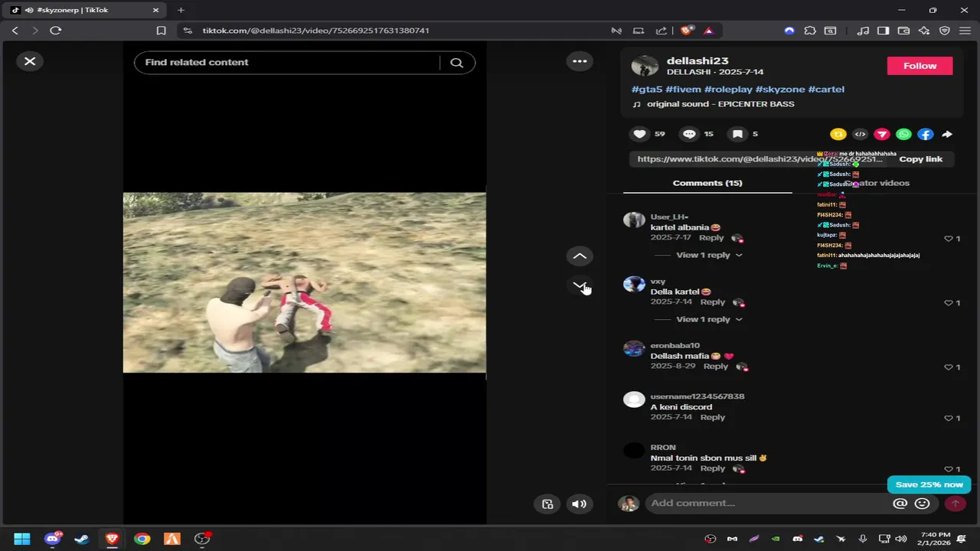Open Google Chrome from the taskbar
The image size is (980, 551).
(142, 539)
